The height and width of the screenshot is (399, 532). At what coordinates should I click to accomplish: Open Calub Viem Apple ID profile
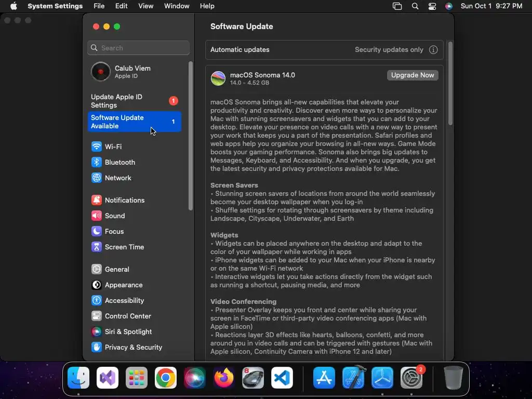(x=135, y=72)
